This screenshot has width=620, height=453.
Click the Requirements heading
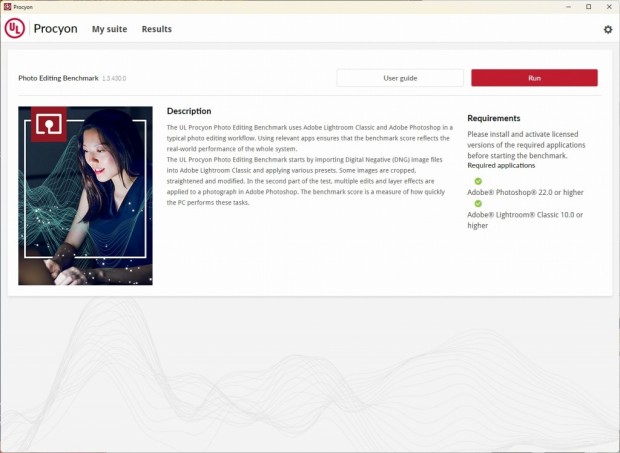click(x=493, y=118)
